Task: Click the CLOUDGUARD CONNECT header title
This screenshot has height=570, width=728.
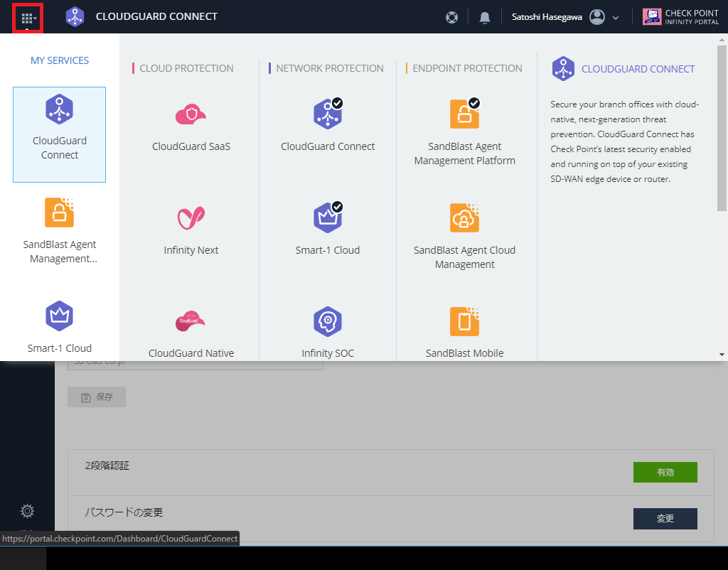Action: 156,17
